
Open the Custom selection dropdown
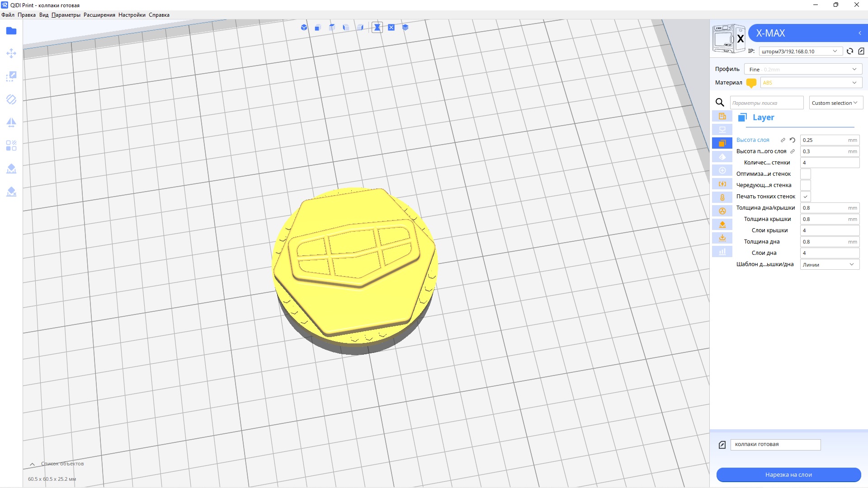point(836,103)
